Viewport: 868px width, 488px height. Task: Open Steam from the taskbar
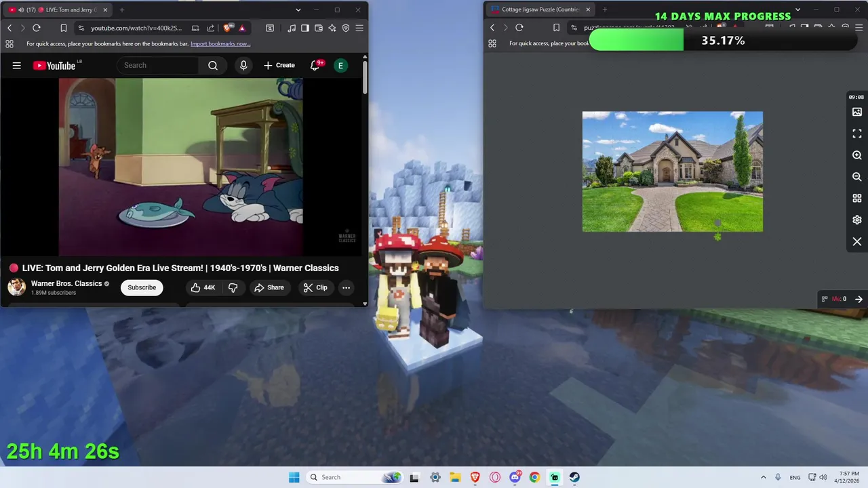574,477
